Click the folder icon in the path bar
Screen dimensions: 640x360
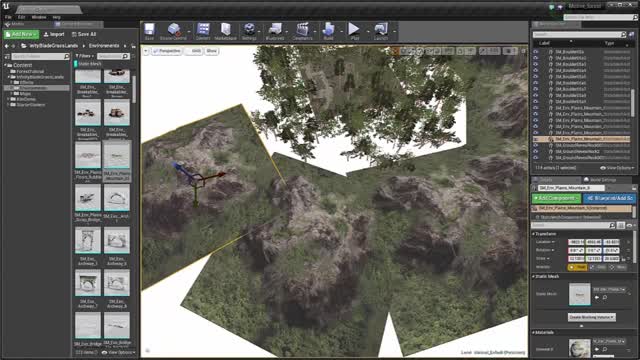click(x=24, y=46)
